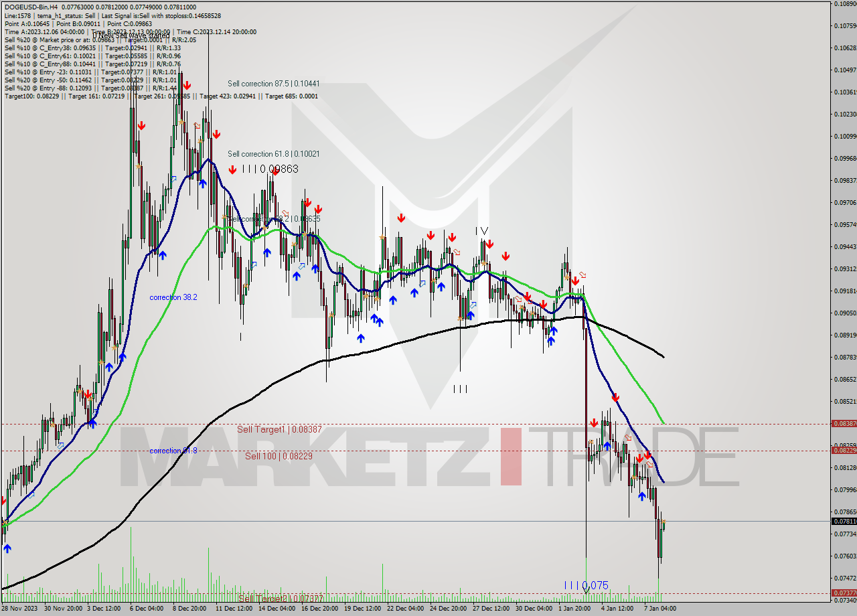Click the black current price tag 0.07811

click(x=844, y=521)
